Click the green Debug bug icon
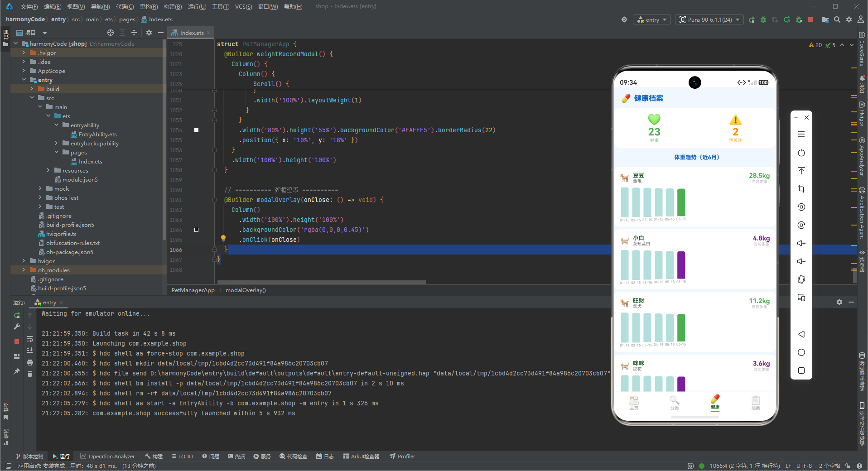868x471 pixels. pyautogui.click(x=763, y=19)
